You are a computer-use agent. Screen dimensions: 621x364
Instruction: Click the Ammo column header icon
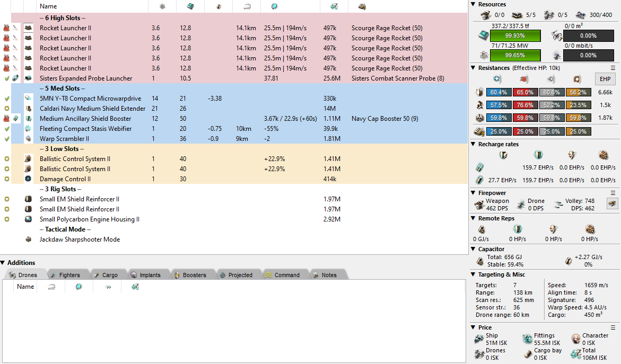[362, 6]
